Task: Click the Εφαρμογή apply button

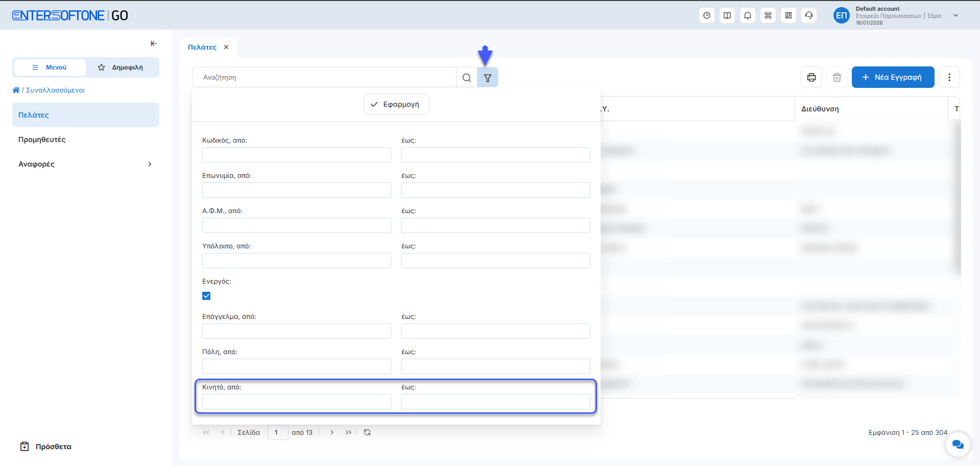Action: [x=396, y=104]
